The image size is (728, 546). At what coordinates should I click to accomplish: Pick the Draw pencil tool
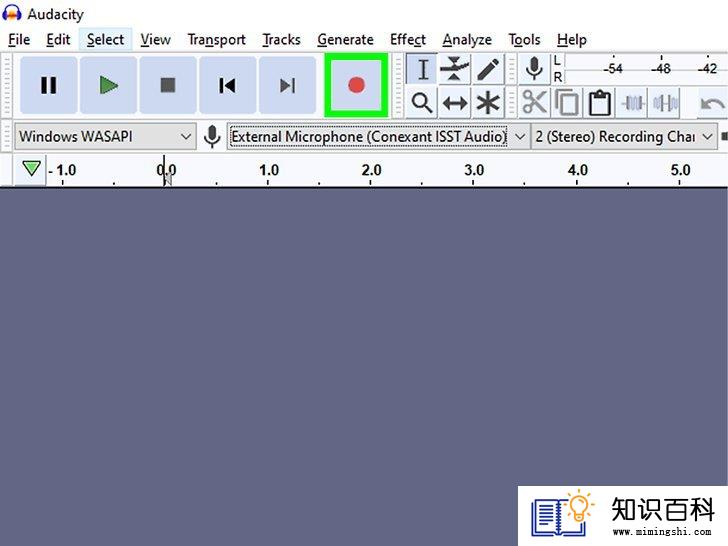tap(488, 69)
